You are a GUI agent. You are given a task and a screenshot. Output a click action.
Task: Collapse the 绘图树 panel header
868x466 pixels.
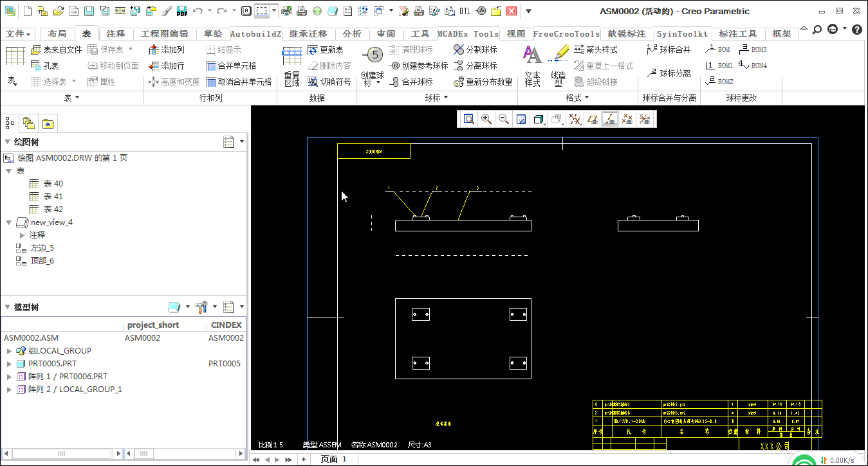(7, 142)
